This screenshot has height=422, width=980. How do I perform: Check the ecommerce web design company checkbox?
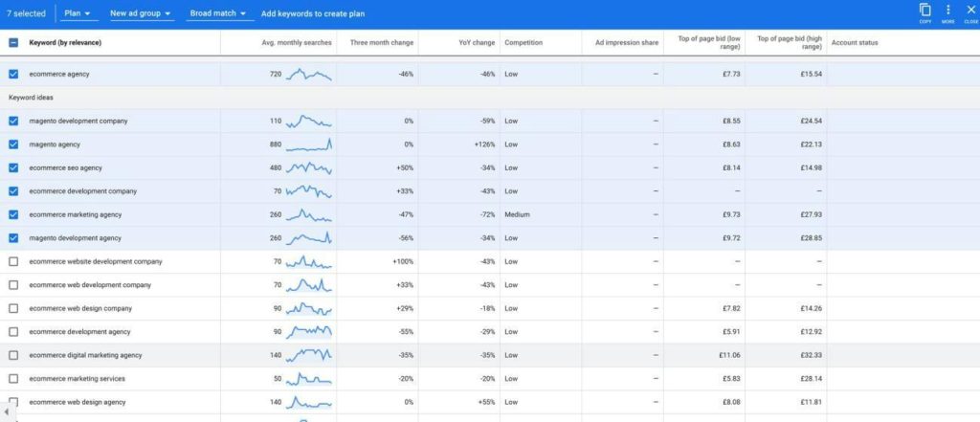coord(13,309)
